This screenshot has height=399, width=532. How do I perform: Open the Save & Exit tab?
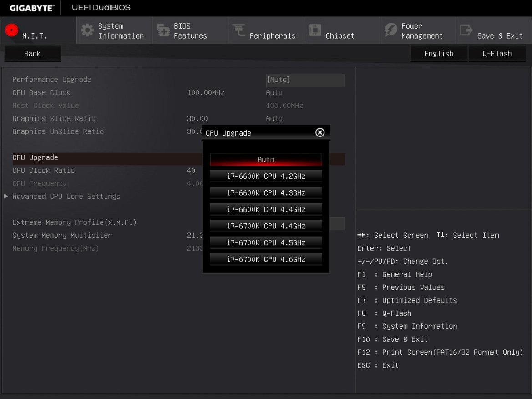coord(494,30)
